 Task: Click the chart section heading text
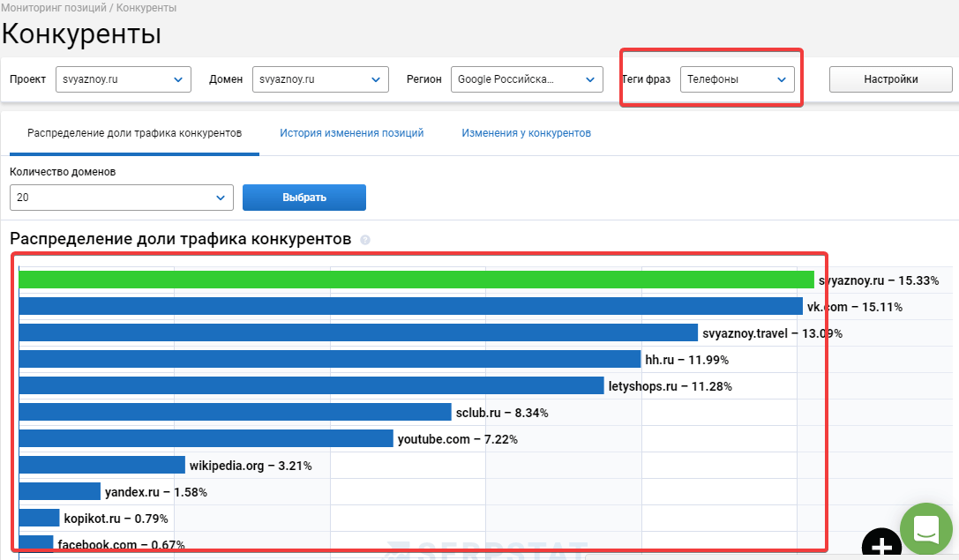(181, 239)
